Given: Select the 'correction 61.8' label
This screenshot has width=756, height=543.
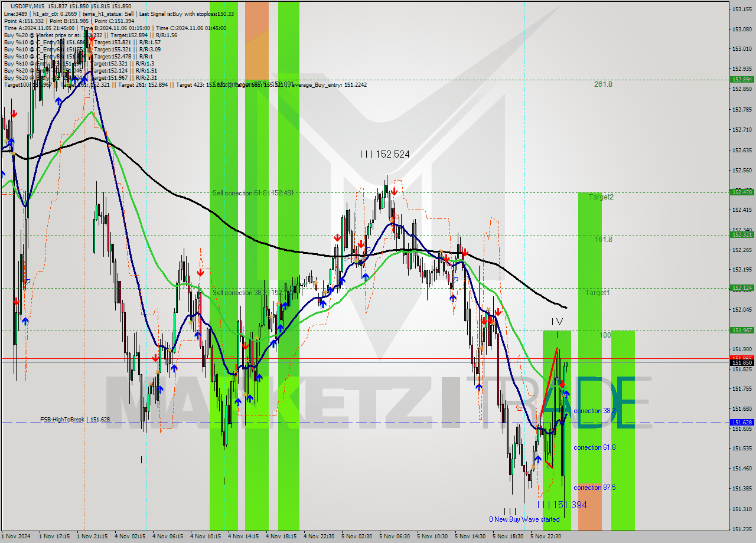Looking at the screenshot, I should [x=595, y=447].
